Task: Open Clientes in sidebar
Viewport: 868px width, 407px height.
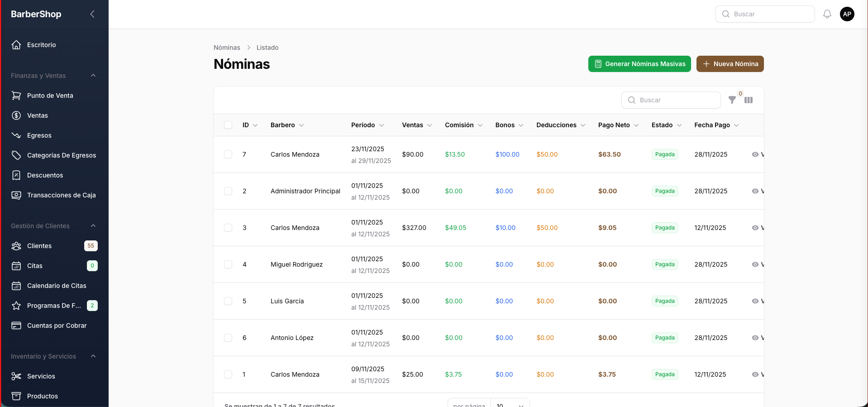Action: click(54, 246)
